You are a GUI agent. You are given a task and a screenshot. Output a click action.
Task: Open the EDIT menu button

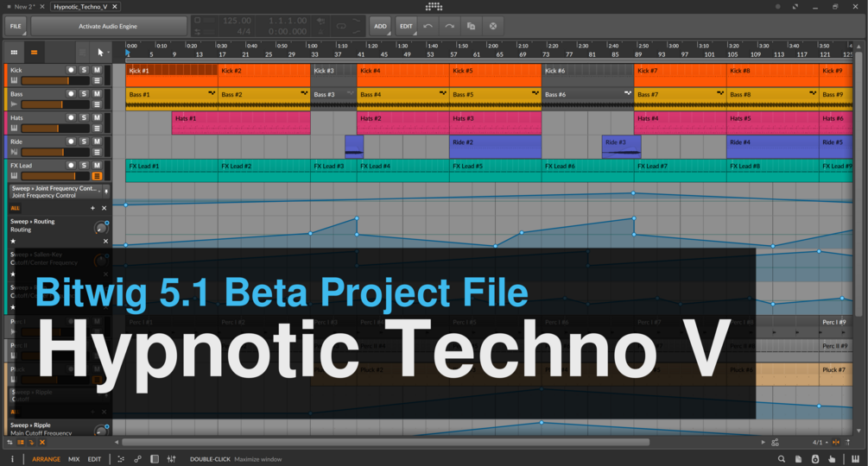tap(406, 26)
